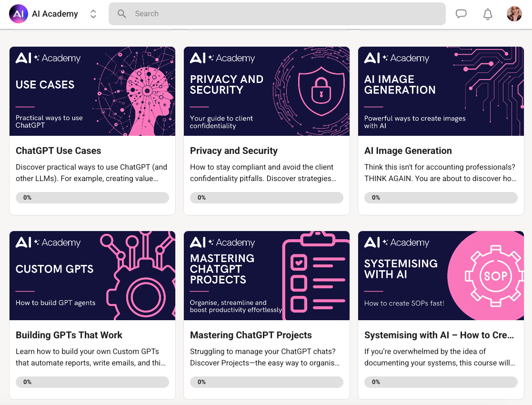Click 'Think this isn't for accounting professionals?' text
532x405 pixels.
[441, 173]
